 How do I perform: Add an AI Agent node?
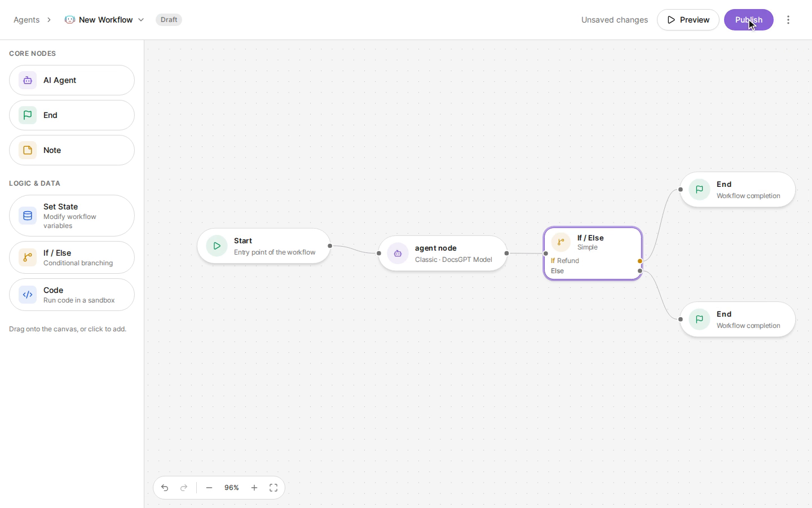pos(72,80)
